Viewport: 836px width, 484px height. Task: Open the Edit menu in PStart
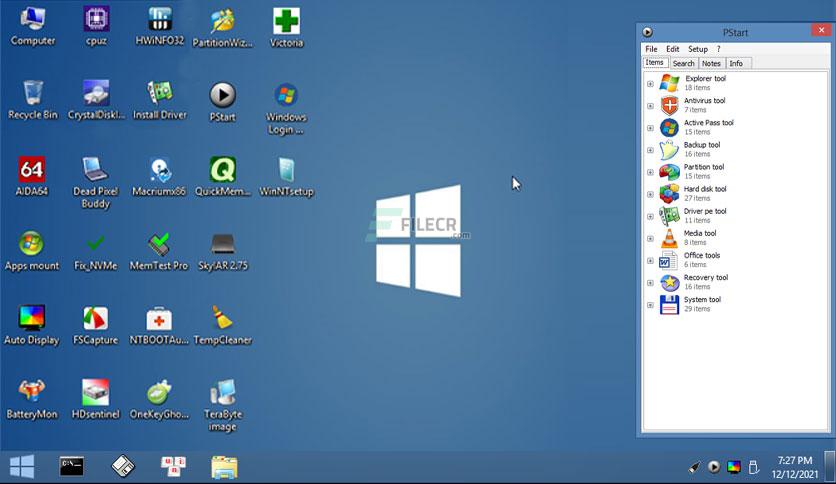pos(672,49)
